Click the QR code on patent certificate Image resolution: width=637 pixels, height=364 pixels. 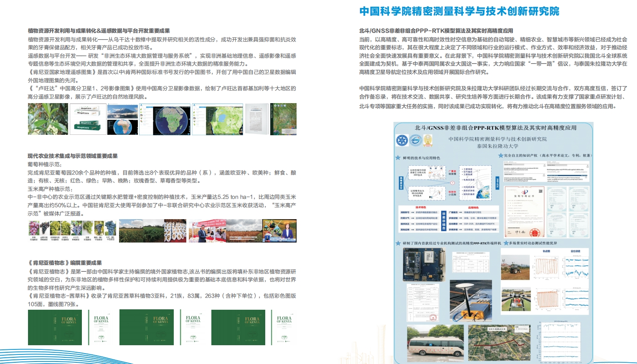pos(541,191)
